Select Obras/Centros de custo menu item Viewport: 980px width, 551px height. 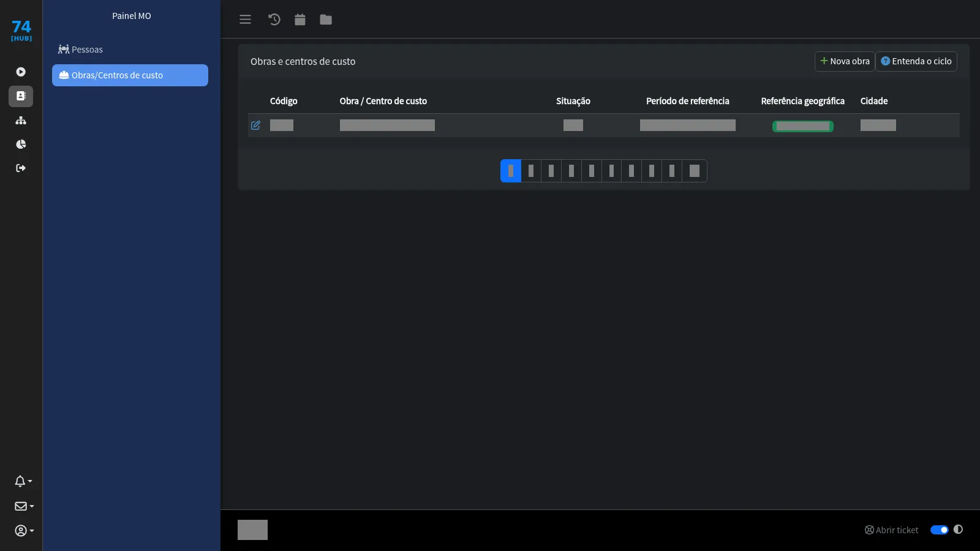130,75
